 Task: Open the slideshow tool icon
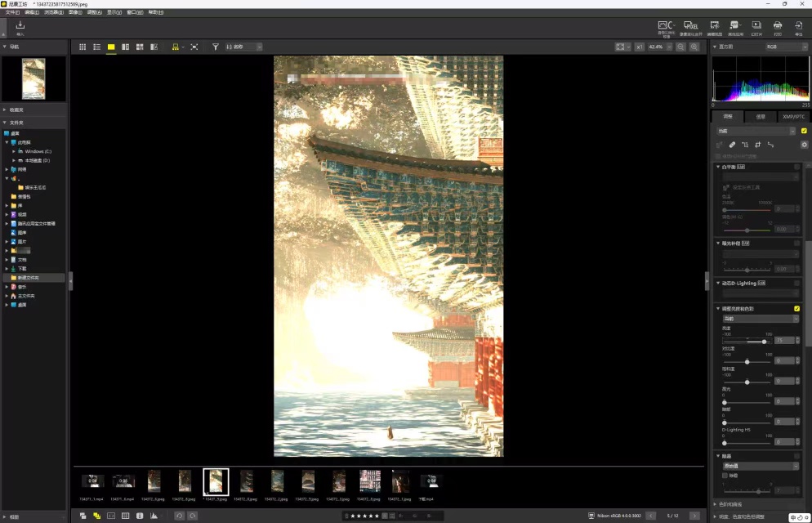coord(756,28)
